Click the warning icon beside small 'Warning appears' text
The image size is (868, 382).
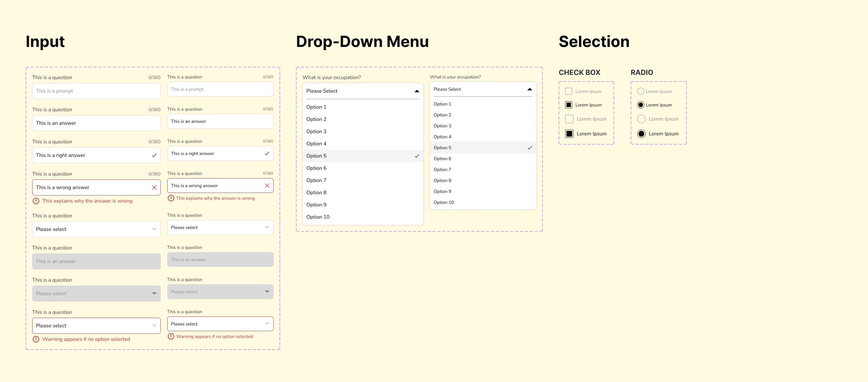pos(171,336)
